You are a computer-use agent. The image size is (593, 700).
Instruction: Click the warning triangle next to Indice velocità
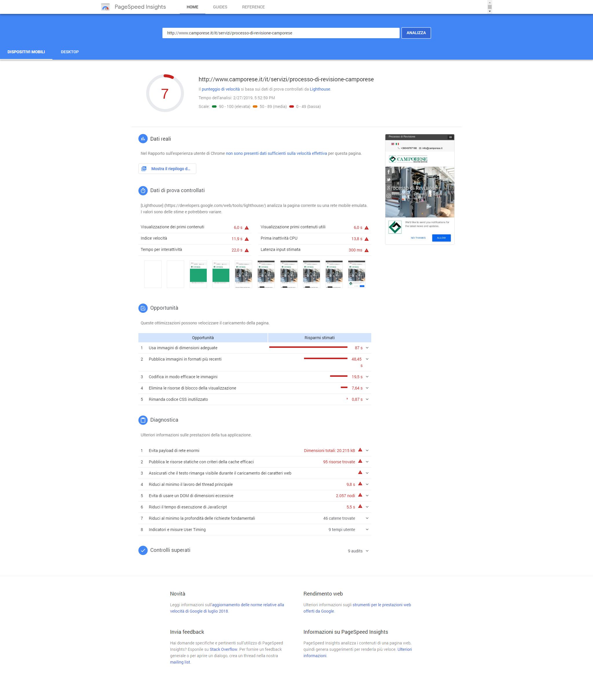(x=247, y=239)
